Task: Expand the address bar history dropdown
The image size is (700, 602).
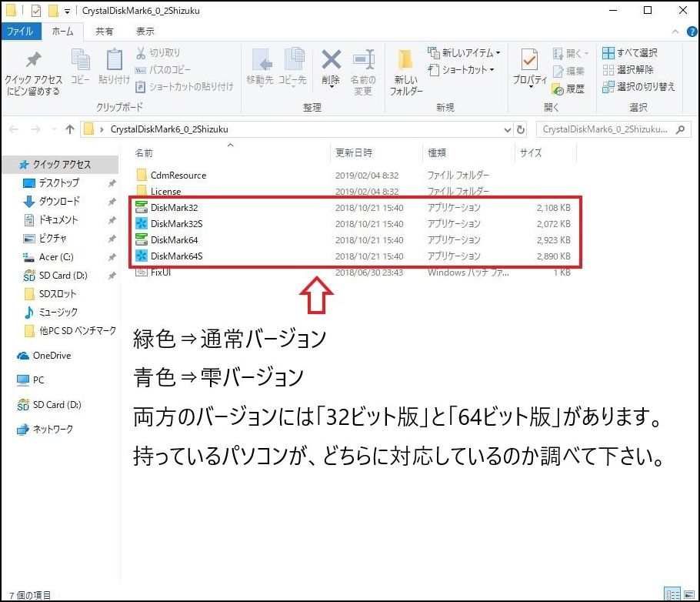Action: click(x=507, y=129)
